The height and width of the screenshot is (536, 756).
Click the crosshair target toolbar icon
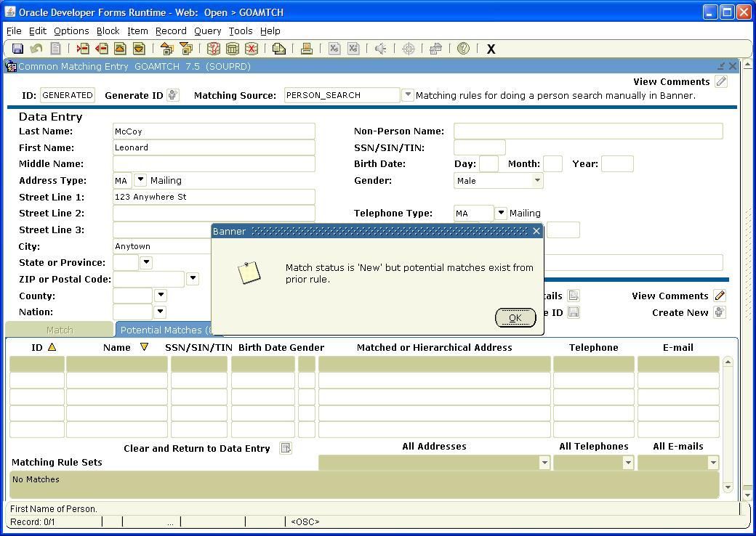[x=409, y=49]
